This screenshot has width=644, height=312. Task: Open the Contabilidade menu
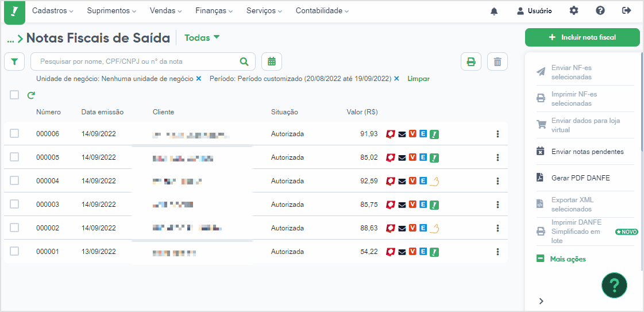pyautogui.click(x=322, y=11)
